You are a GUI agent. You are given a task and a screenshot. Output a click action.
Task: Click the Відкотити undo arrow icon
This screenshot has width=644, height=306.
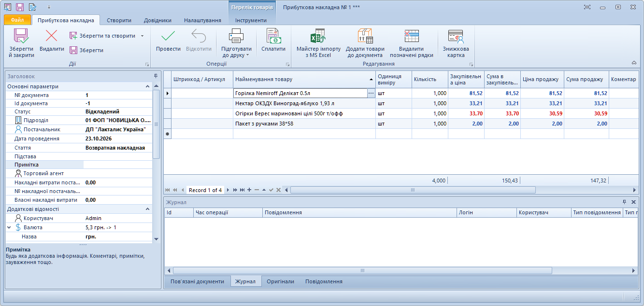pos(199,36)
